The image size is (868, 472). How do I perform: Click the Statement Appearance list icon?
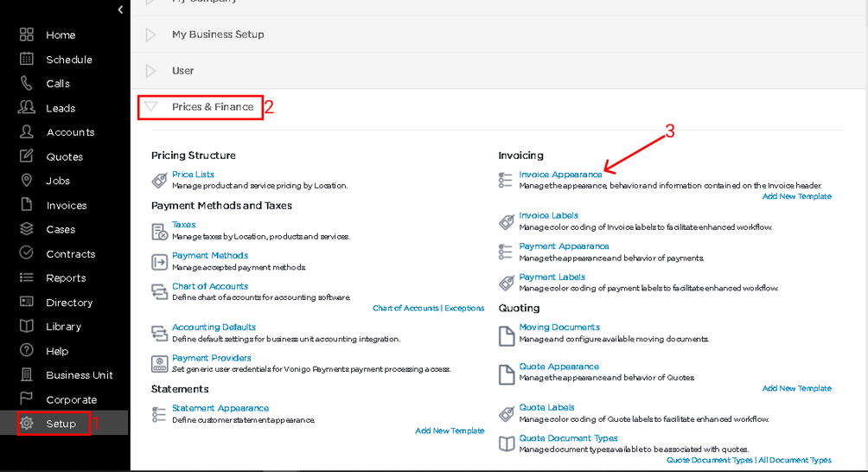[159, 414]
